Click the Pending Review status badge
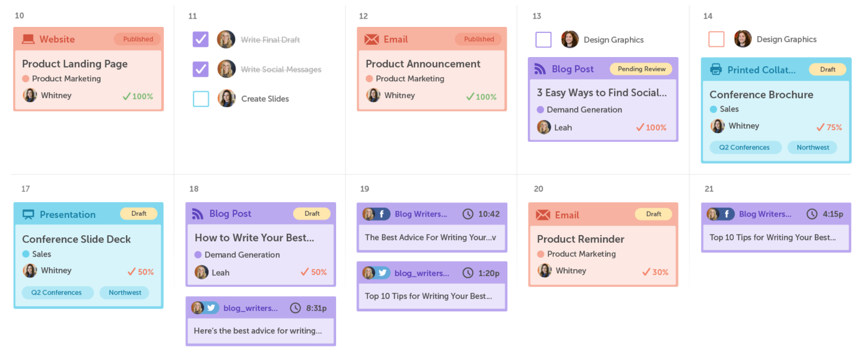The image size is (868, 353). pos(642,69)
